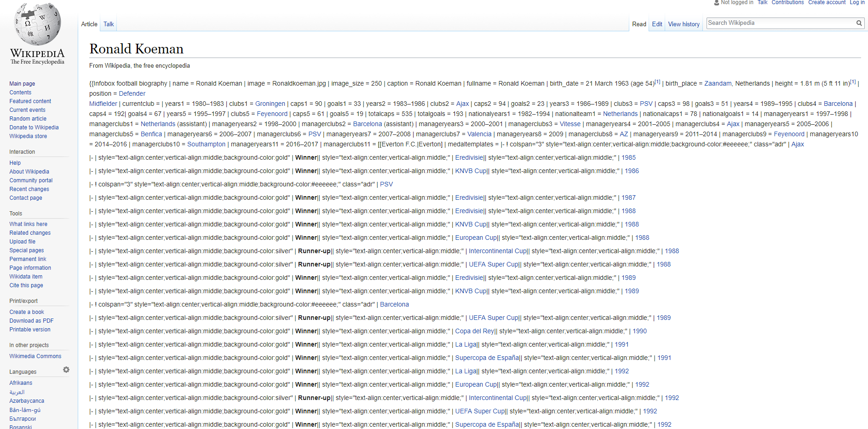Click Create a book
This screenshot has height=429, width=868.
(x=27, y=312)
